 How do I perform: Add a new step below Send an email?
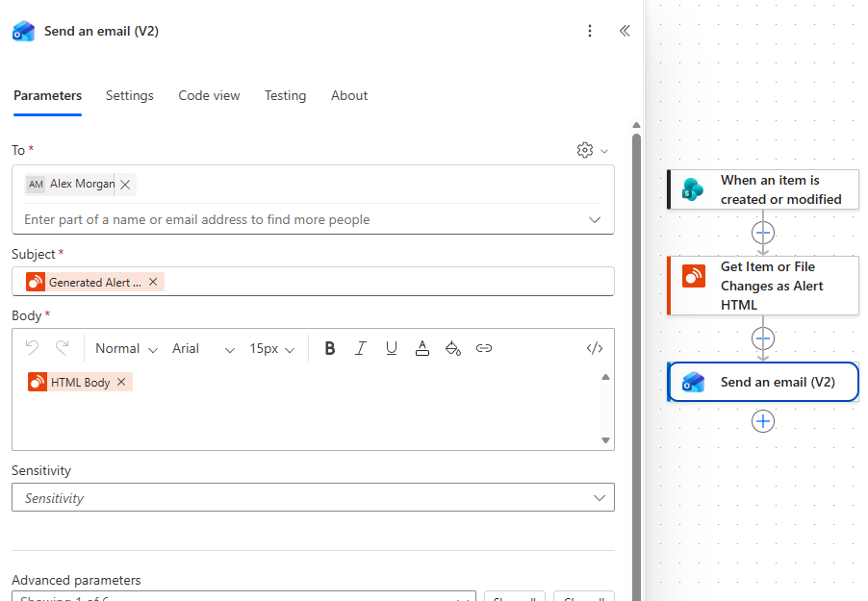tap(763, 421)
